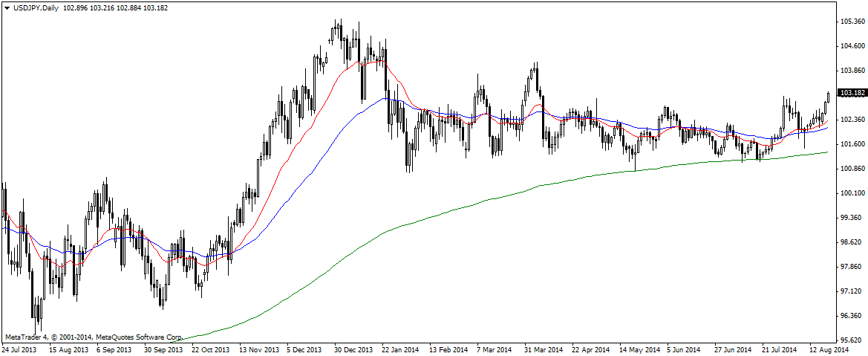Viewport: 868px width, 356px height.
Task: Click the 22 Jan 2014 date label
Action: tap(399, 349)
